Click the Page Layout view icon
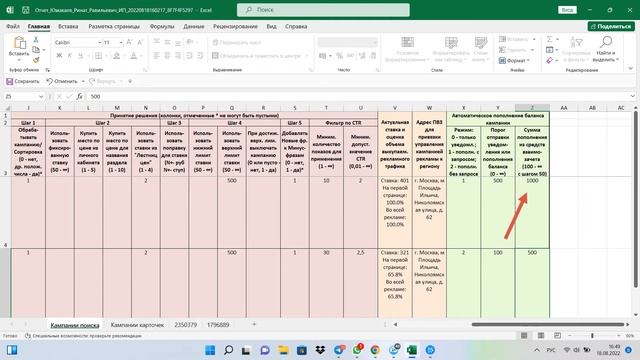640x360 pixels. (541, 336)
